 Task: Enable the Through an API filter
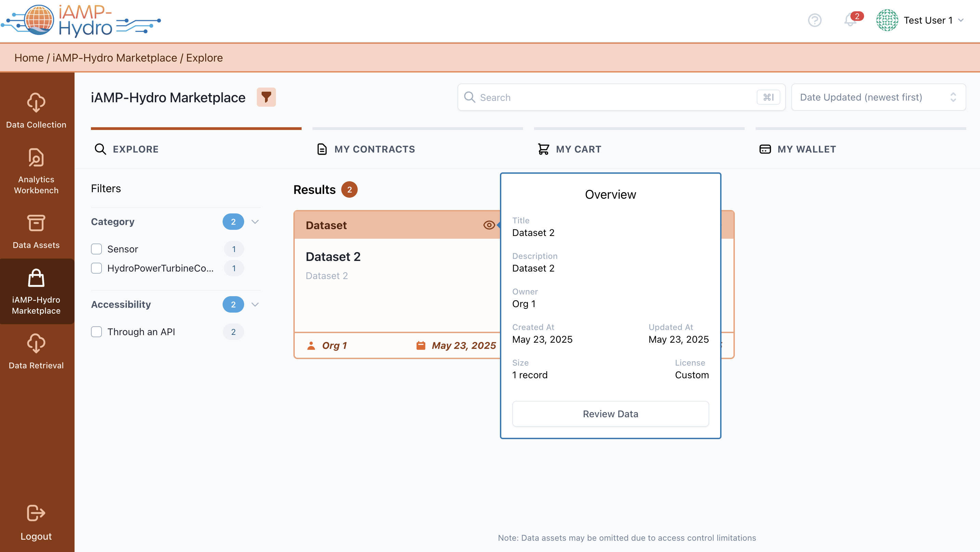(x=97, y=332)
